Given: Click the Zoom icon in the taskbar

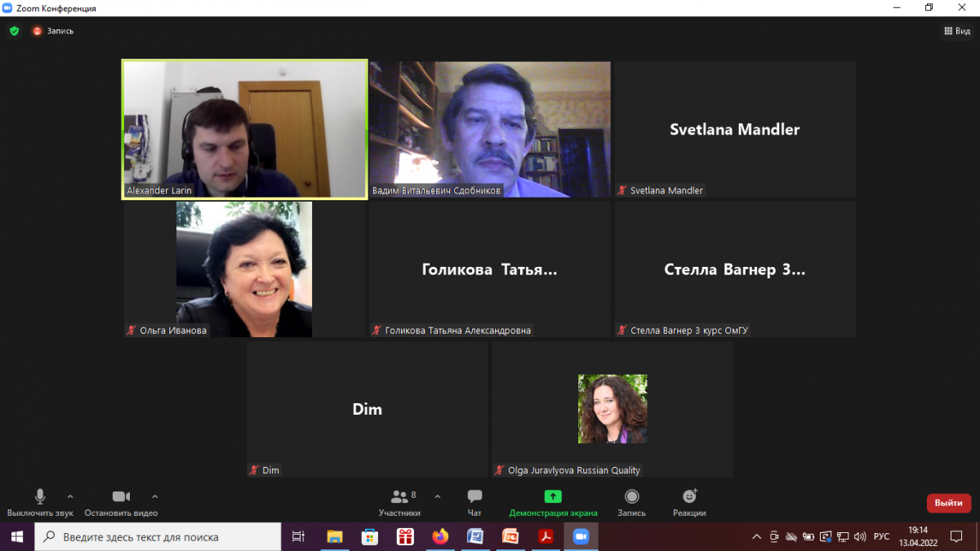Looking at the screenshot, I should pyautogui.click(x=581, y=537).
